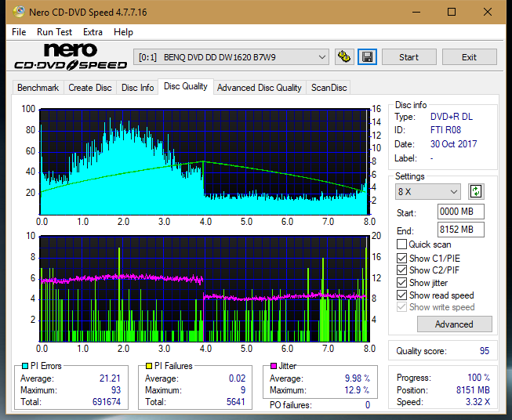The image size is (512, 420).
Task: Click PI Failures average 0.02
Action: coord(237,378)
